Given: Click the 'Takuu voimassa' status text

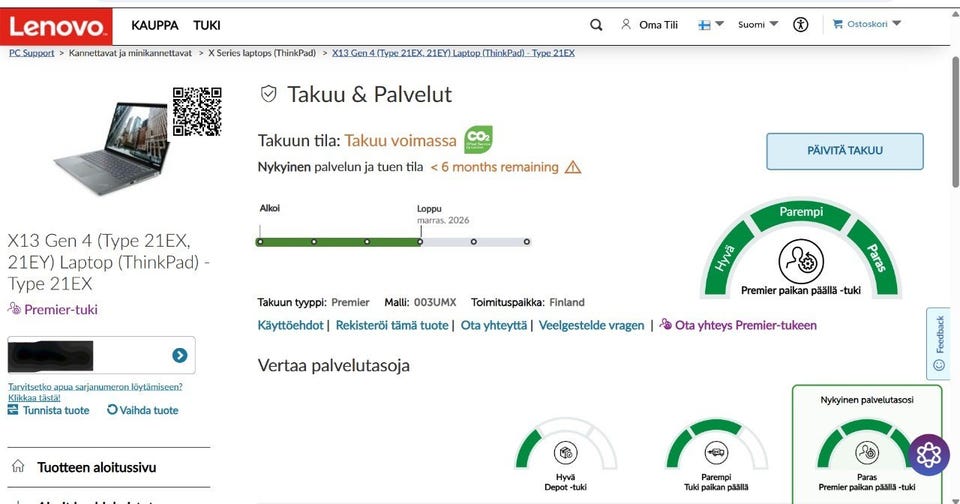Looking at the screenshot, I should pyautogui.click(x=400, y=141).
